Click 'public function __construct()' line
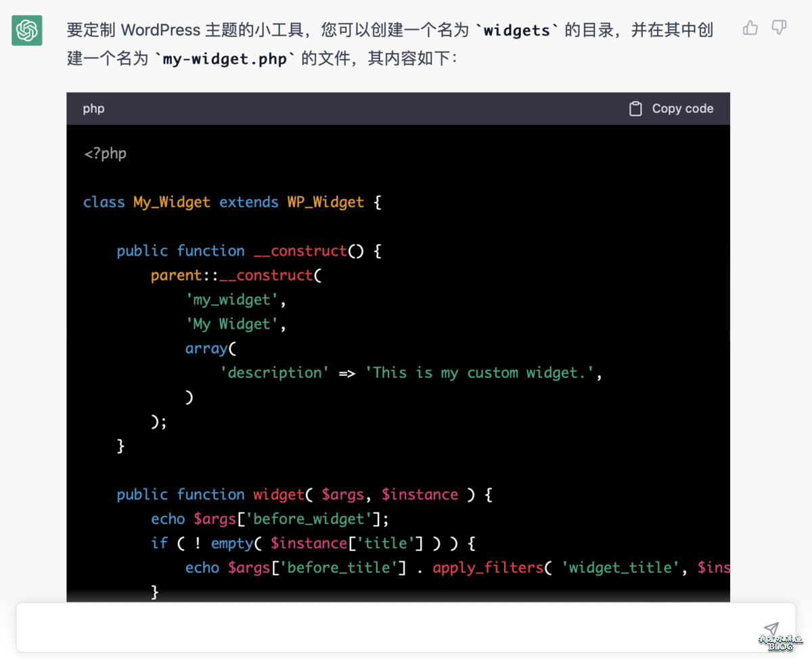The height and width of the screenshot is (660, 812). point(249,251)
